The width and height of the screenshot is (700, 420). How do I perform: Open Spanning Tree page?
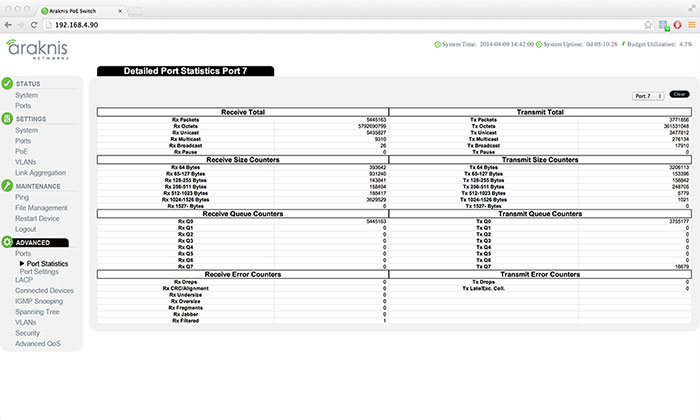(x=37, y=312)
